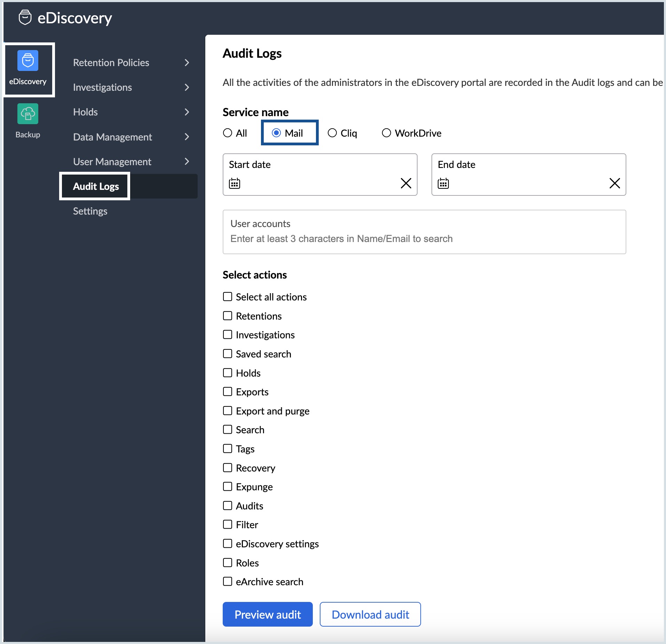Image resolution: width=666 pixels, height=644 pixels.
Task: Click the eDiscovery logo in the header
Action: [25, 17]
